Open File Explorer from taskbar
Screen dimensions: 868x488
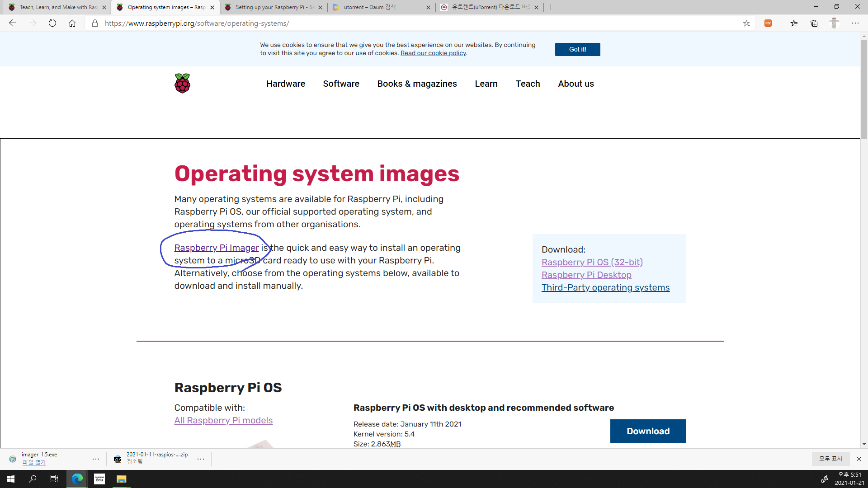tap(121, 479)
